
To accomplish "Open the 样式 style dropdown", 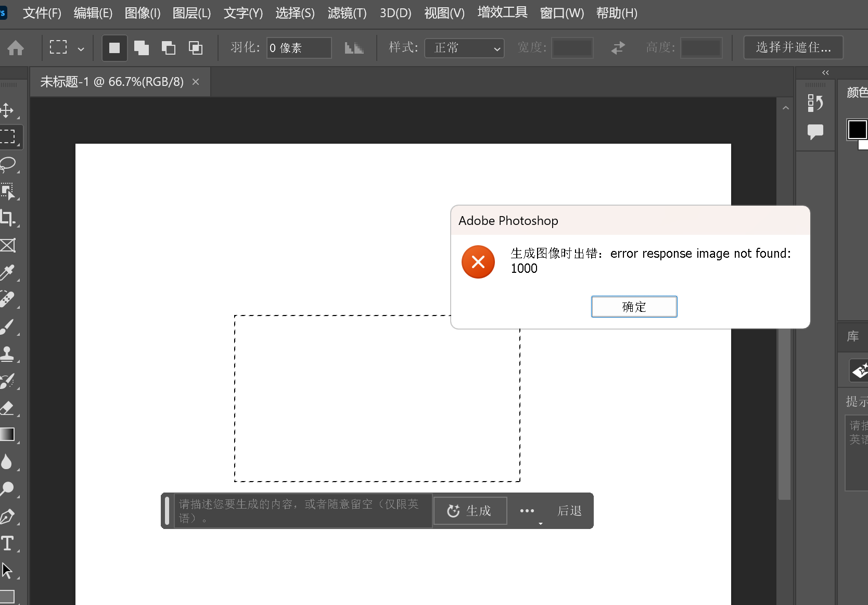I will click(x=464, y=48).
